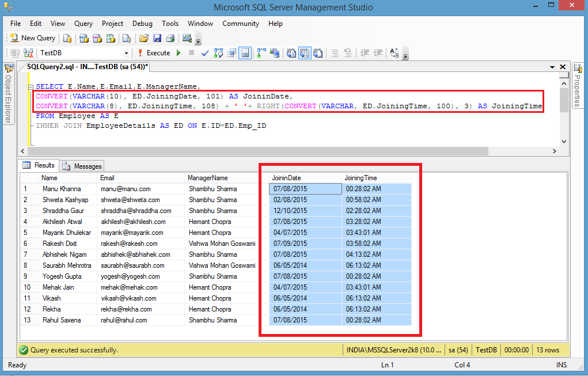Select the Name cell Shraddha Gaur
The height and width of the screenshot is (376, 588).
click(x=68, y=211)
